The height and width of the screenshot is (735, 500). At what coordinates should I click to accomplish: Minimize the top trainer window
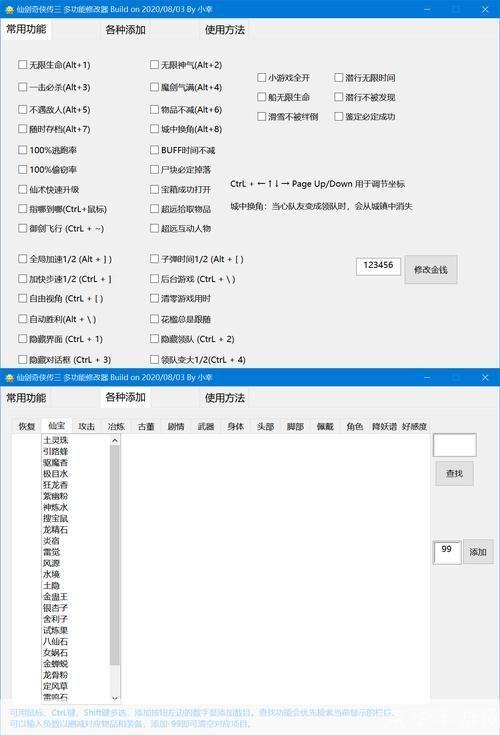point(427,9)
